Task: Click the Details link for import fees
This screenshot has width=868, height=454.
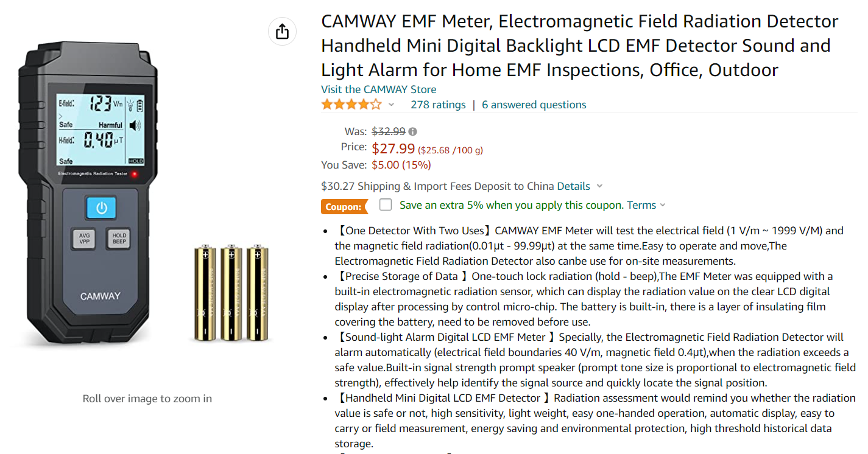Action: tap(574, 186)
